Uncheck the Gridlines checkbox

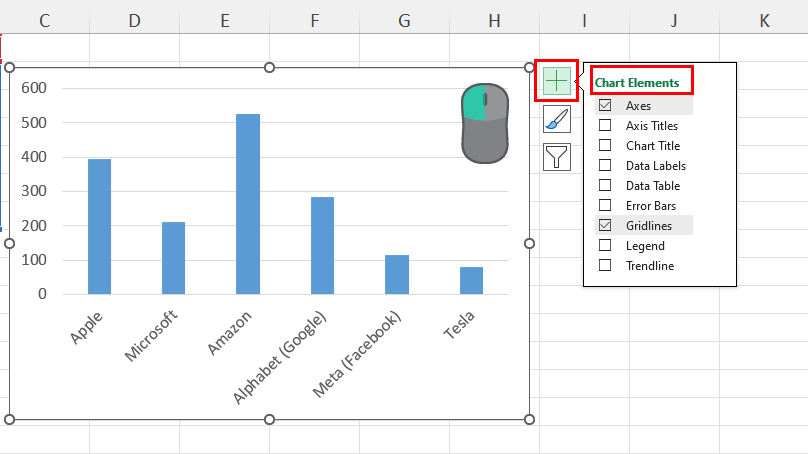pos(605,226)
